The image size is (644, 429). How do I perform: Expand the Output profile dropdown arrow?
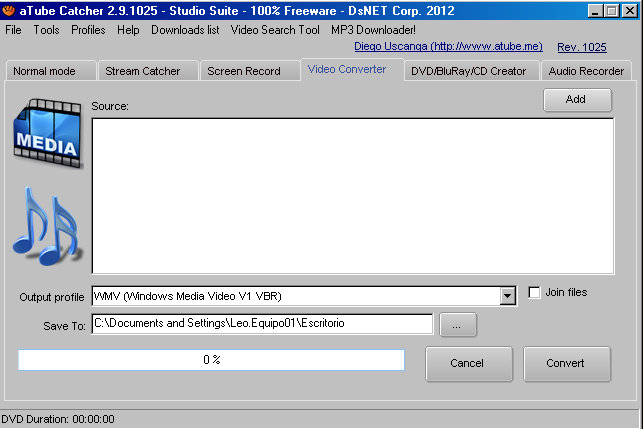pyautogui.click(x=507, y=296)
